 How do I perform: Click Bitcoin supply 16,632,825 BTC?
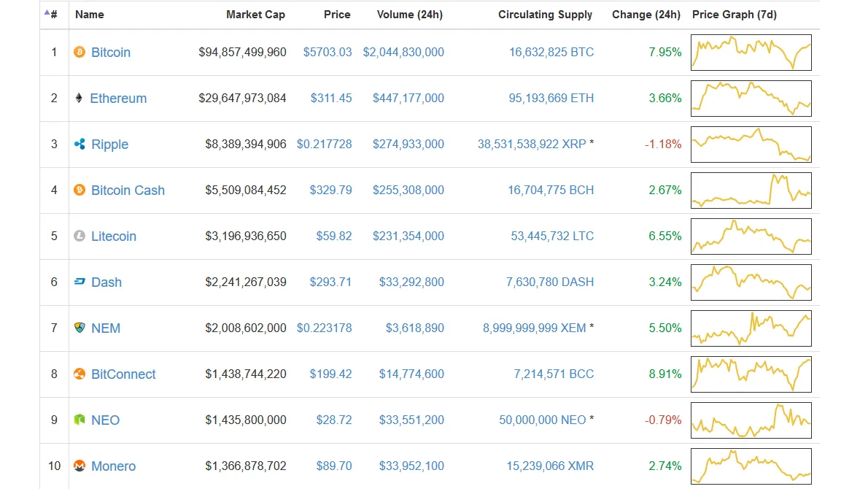[x=551, y=52]
